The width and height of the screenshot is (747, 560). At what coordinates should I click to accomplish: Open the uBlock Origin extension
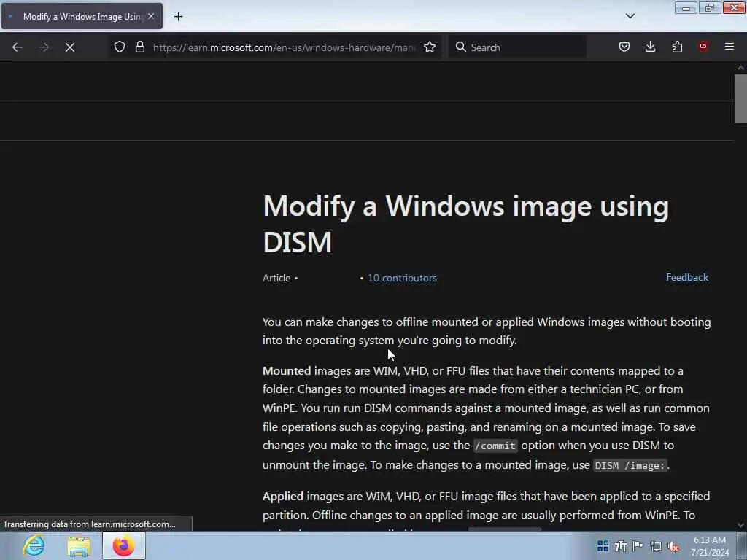click(703, 47)
